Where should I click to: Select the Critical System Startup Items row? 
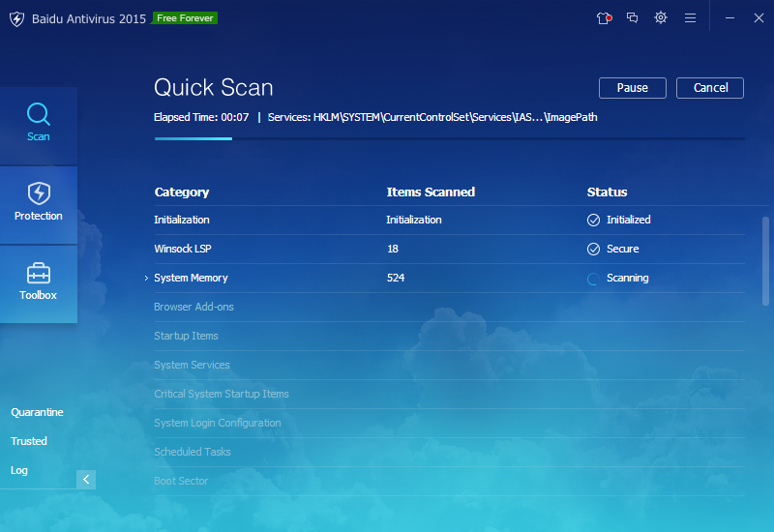pos(449,395)
